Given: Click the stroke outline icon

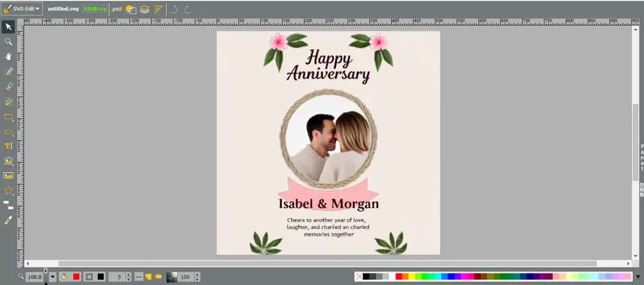Looking at the screenshot, I should pyautogui.click(x=89, y=277).
